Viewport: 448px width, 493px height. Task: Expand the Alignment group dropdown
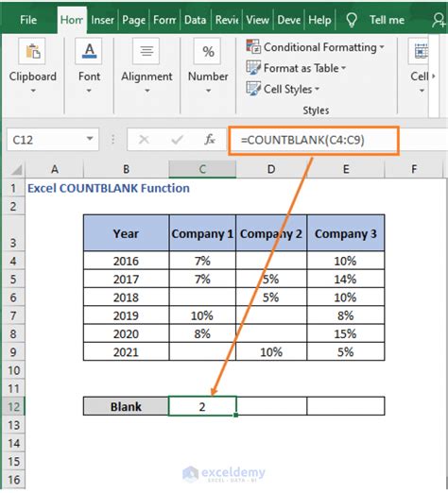146,91
